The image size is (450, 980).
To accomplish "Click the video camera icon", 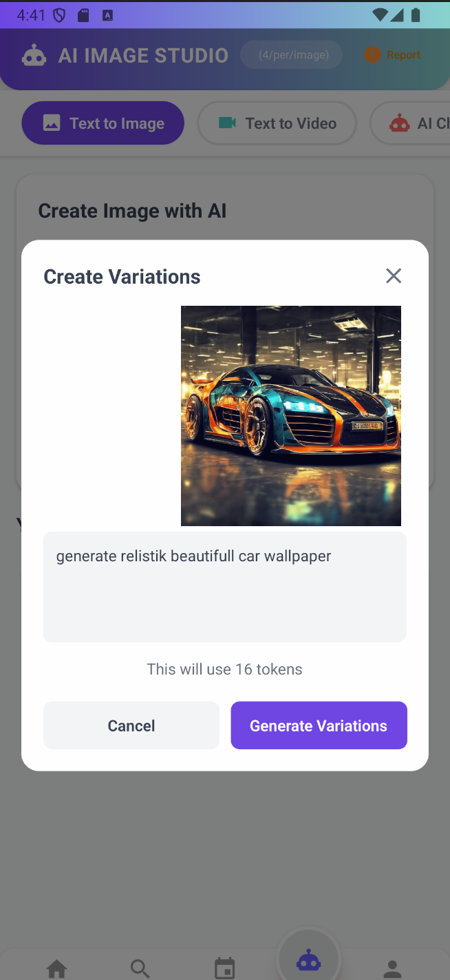I will tap(227, 123).
